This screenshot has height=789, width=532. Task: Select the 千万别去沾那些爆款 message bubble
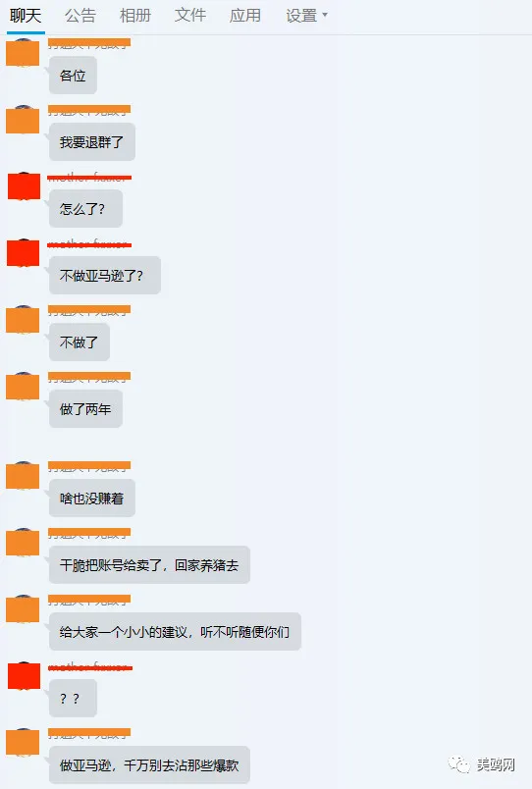pos(149,764)
